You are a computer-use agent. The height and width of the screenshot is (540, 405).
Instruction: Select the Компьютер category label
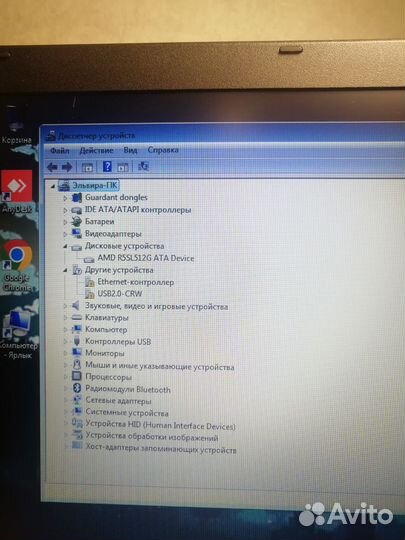106,330
